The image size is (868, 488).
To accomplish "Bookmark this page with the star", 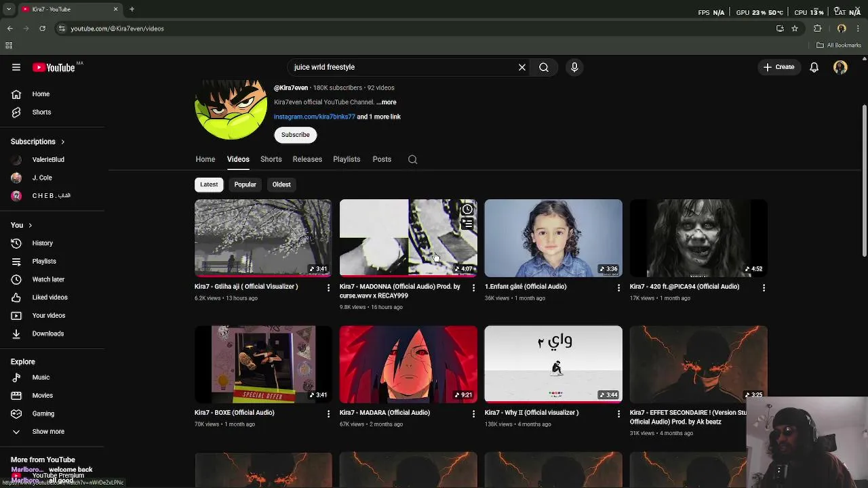I will tap(795, 28).
